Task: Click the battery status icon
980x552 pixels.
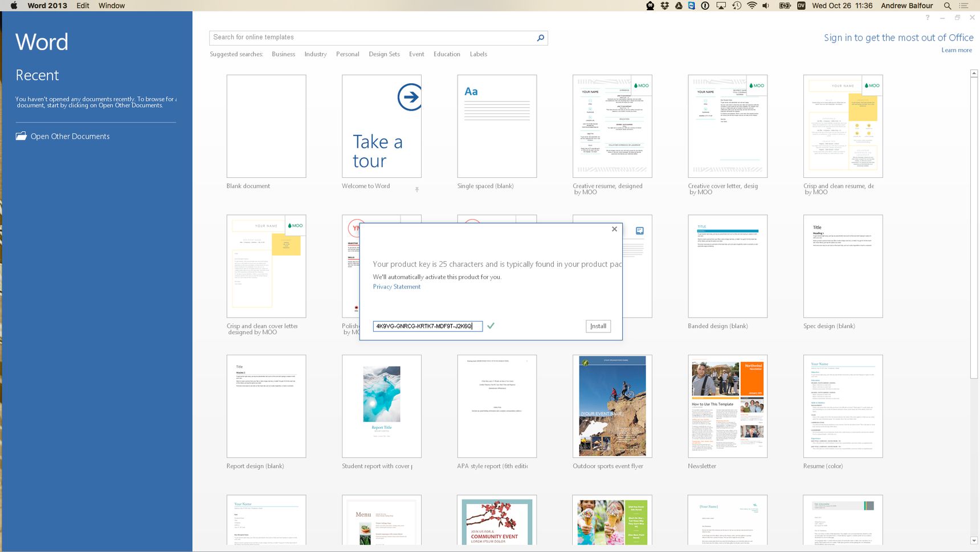Action: tap(785, 6)
